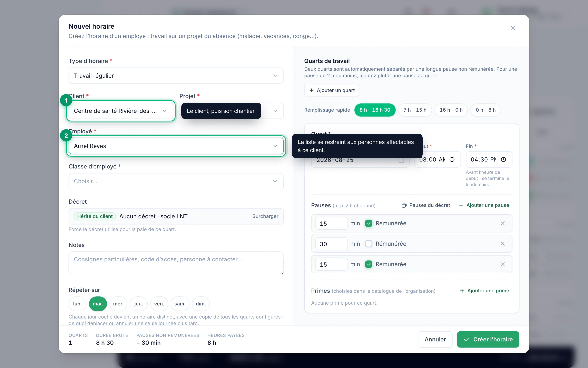588x368 pixels.
Task: Click the Hérité du client badge
Action: pyautogui.click(x=95, y=216)
